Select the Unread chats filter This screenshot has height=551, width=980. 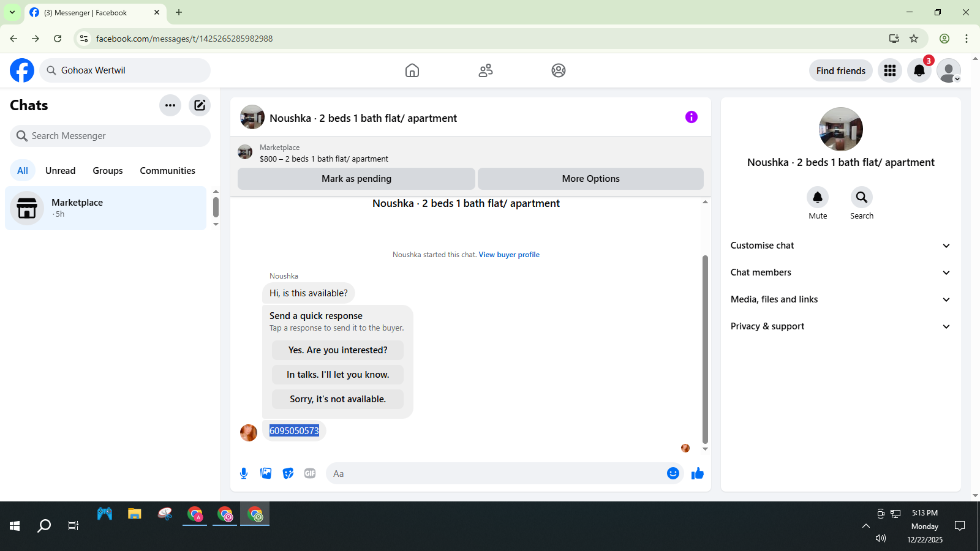coord(61,171)
